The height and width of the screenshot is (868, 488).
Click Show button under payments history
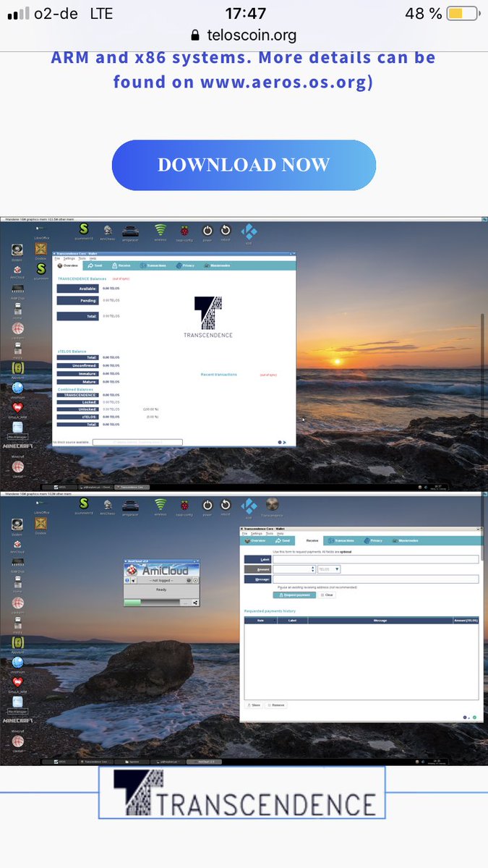point(253,705)
